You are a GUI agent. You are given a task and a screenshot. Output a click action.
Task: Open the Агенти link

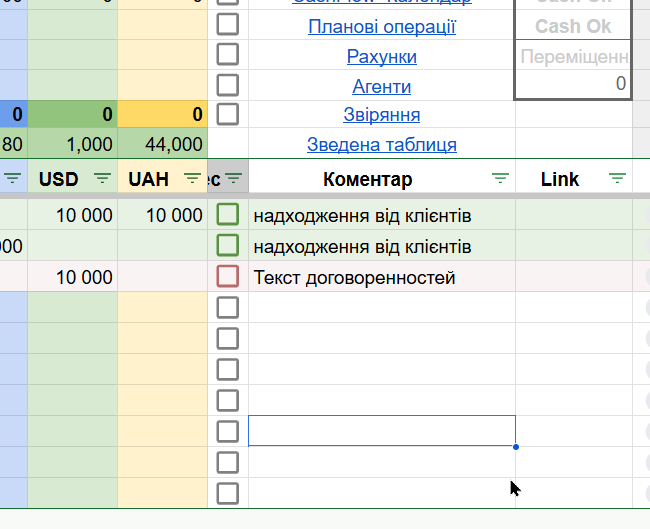(382, 86)
